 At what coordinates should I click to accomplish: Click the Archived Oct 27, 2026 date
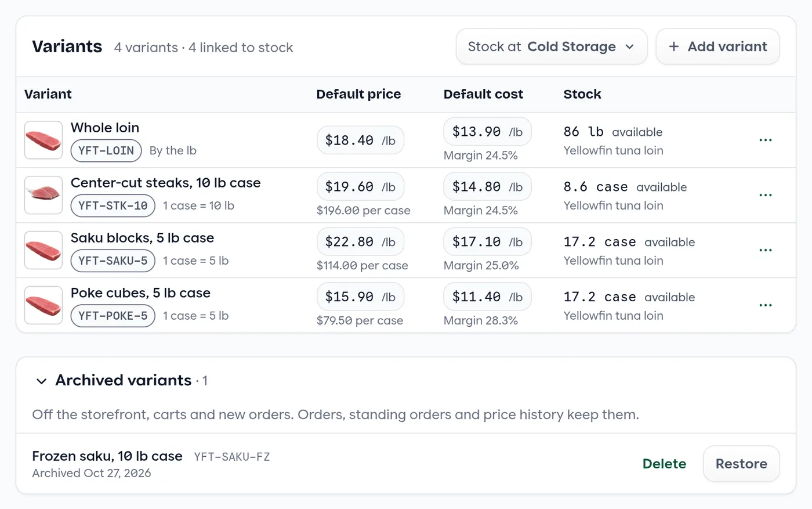point(92,473)
